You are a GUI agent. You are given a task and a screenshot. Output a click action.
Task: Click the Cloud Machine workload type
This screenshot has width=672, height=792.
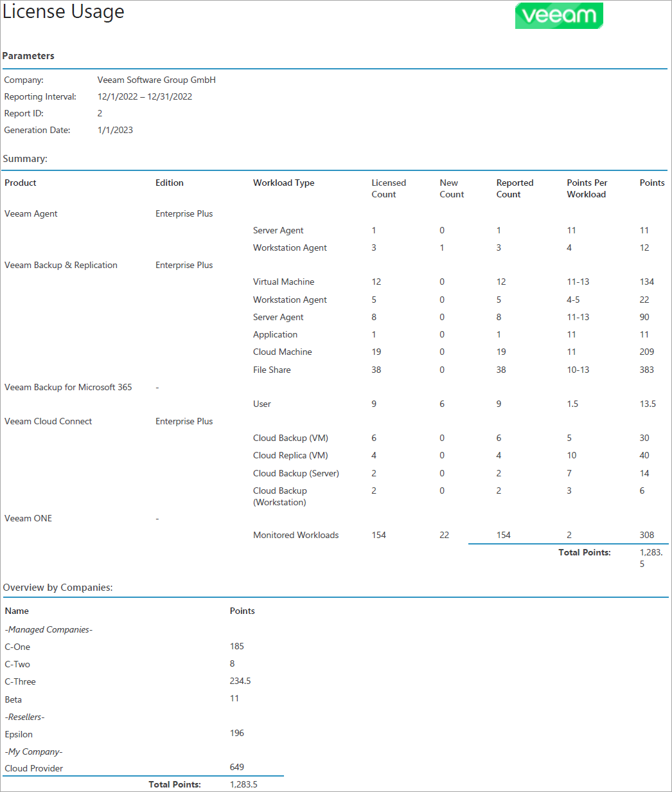(x=283, y=352)
